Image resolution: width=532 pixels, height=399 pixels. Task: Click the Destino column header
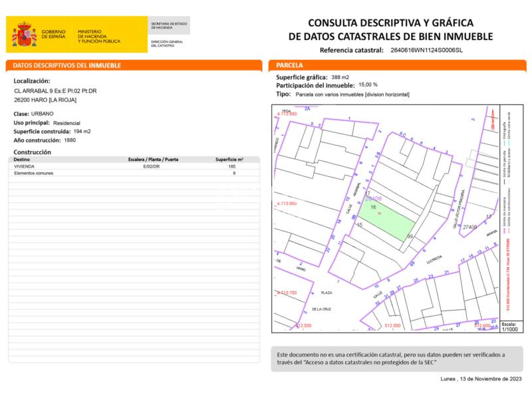(x=23, y=160)
